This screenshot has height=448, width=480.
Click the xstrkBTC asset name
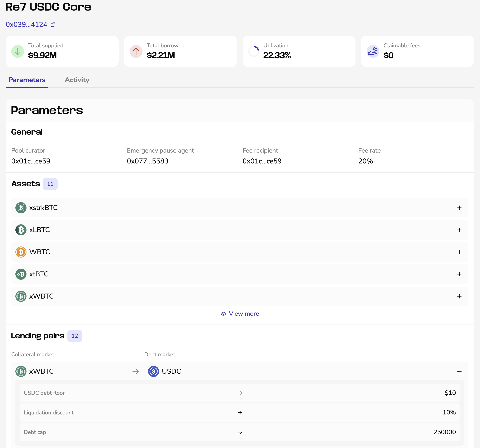(43, 208)
